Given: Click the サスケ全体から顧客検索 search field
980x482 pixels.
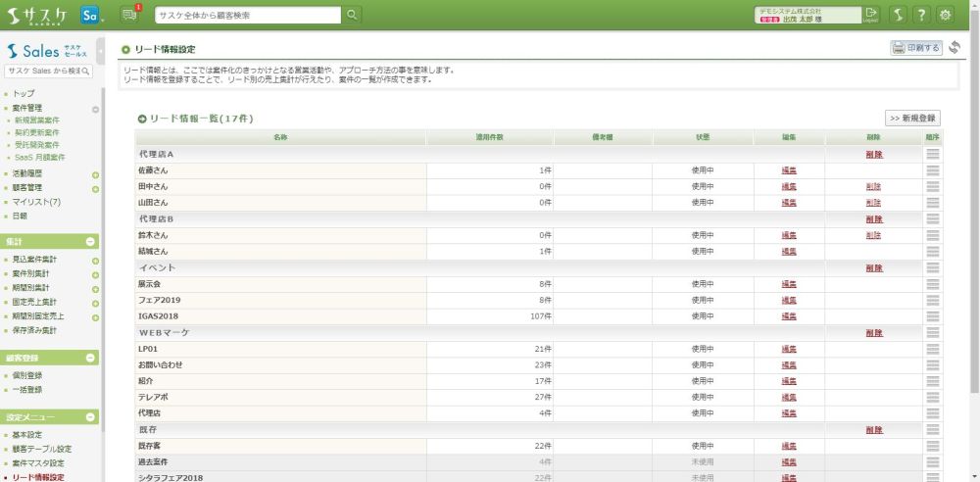Looking at the screenshot, I should (x=248, y=15).
